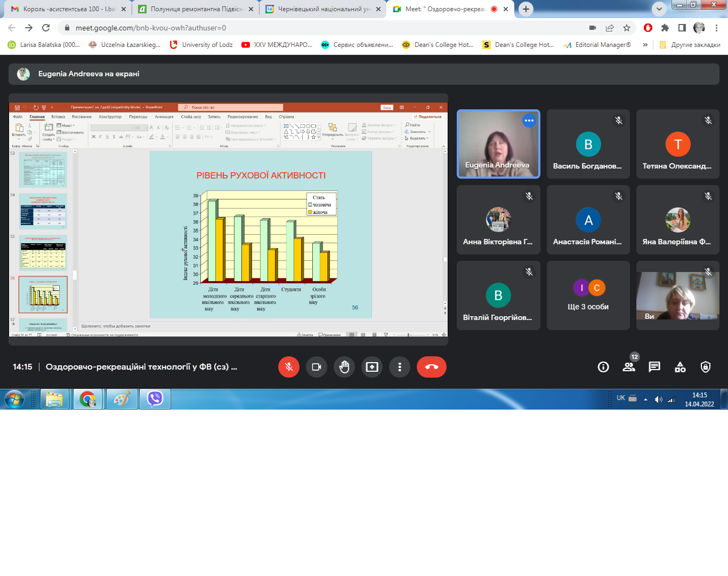728x576 pixels.
Task: Open Viber from the taskbar
Action: point(155,399)
